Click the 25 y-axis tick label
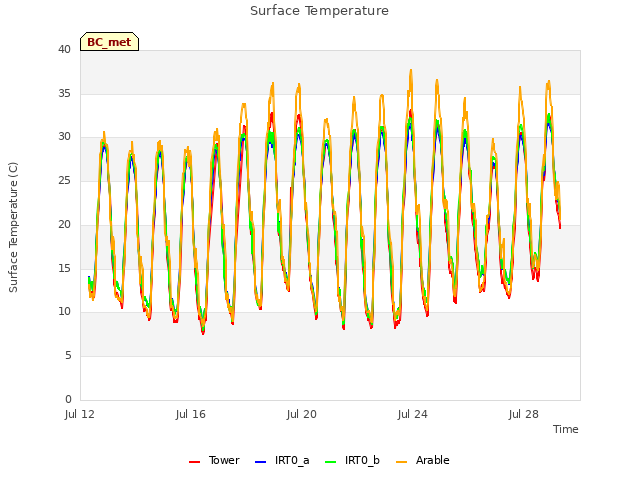Image resolution: width=640 pixels, height=480 pixels. (64, 180)
